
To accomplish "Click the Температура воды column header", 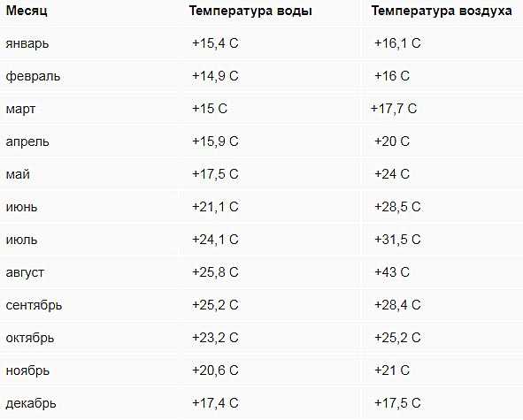I will [x=250, y=11].
